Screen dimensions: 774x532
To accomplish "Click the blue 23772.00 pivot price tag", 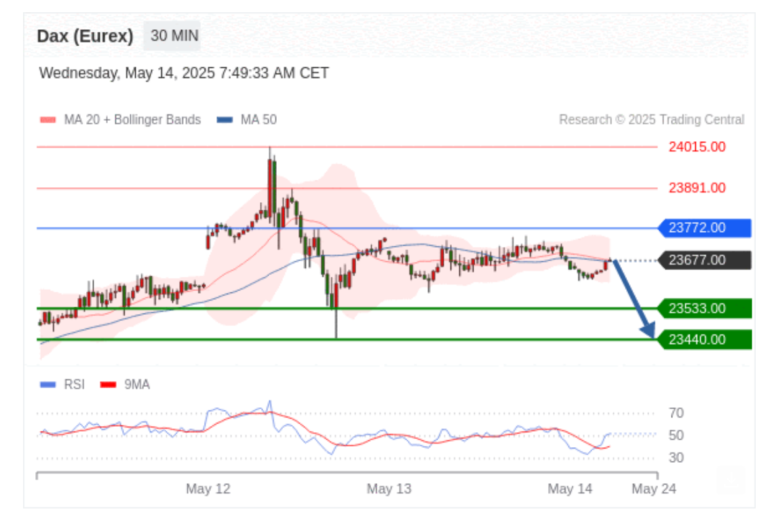I will point(705,228).
